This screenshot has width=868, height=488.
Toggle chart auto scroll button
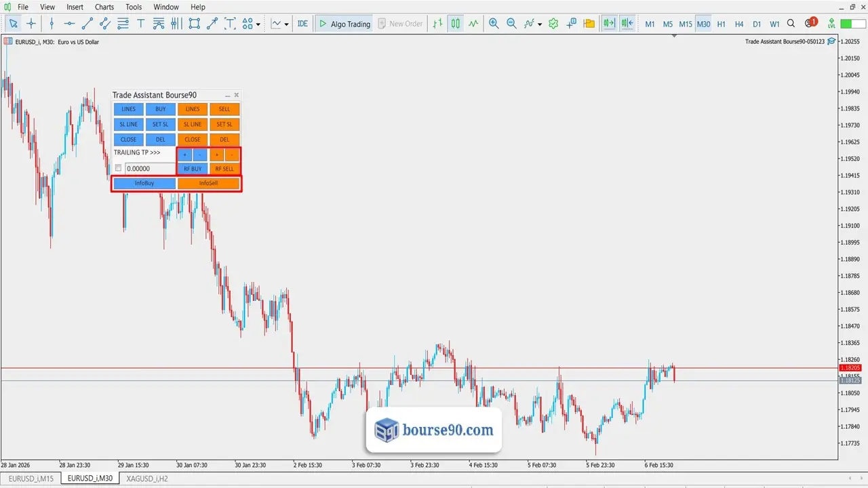[609, 24]
